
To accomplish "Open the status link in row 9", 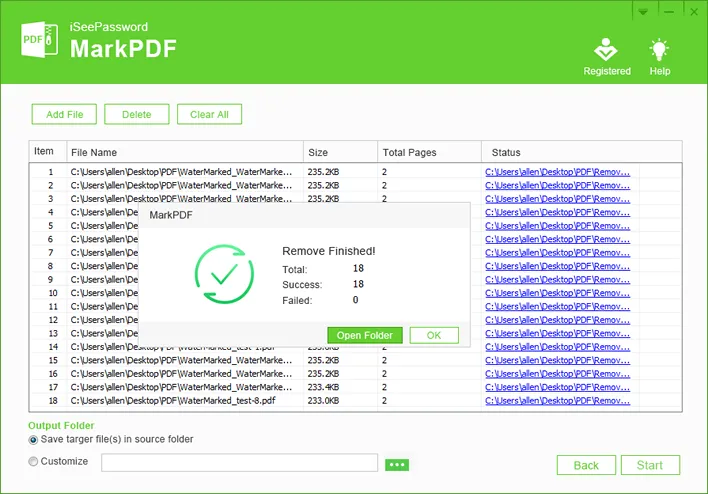I will [x=557, y=280].
